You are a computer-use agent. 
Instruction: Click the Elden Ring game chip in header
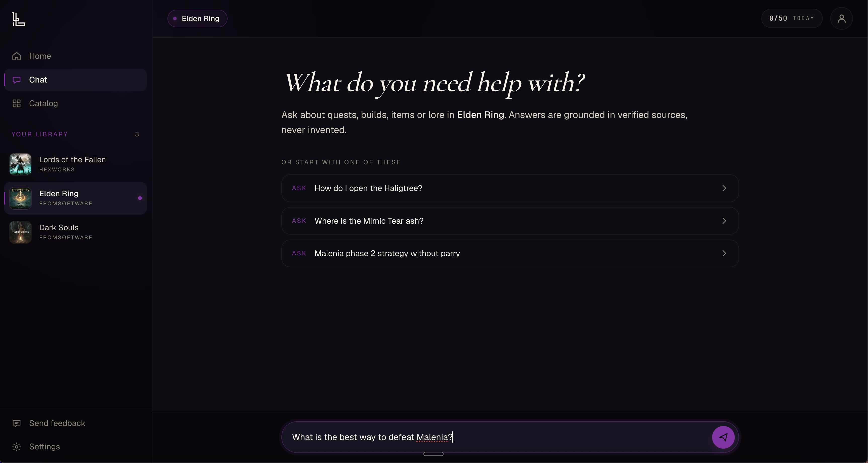coord(197,19)
